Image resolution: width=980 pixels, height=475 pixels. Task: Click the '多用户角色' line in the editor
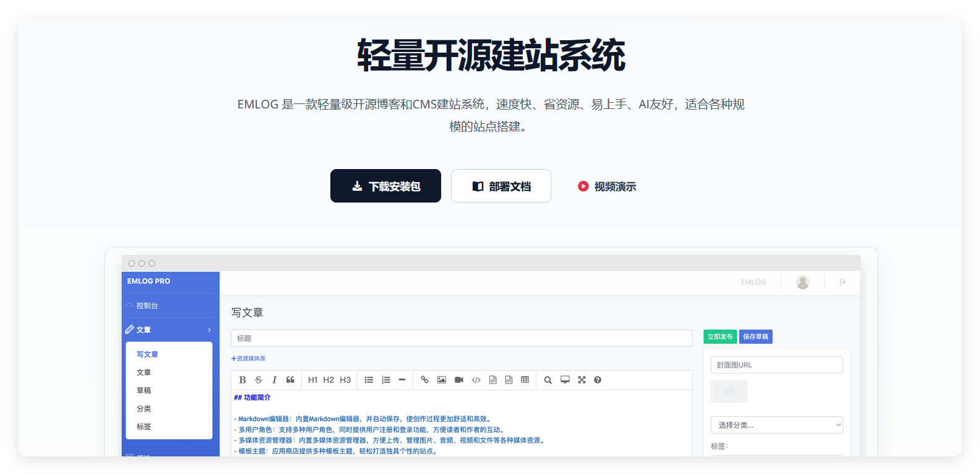click(x=370, y=430)
